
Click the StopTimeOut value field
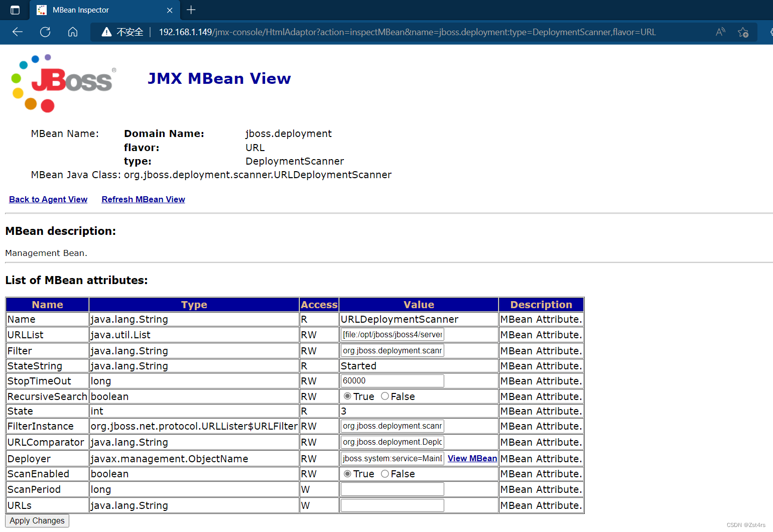pyautogui.click(x=393, y=380)
